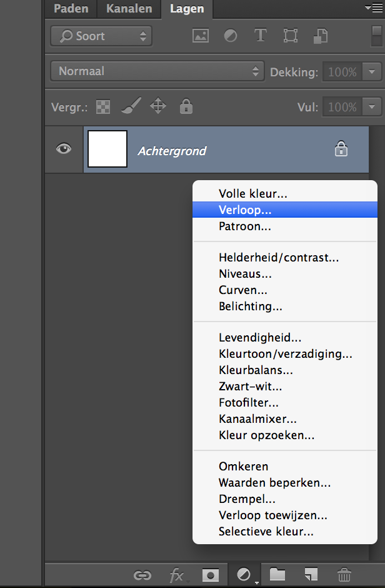The image size is (385, 588).
Task: Click the padlock on Achtergrond layer
Action: point(341,148)
